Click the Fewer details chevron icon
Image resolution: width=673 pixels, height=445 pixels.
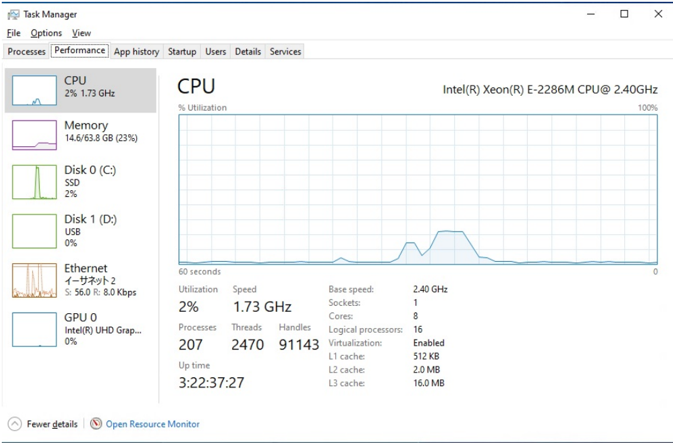click(x=15, y=424)
